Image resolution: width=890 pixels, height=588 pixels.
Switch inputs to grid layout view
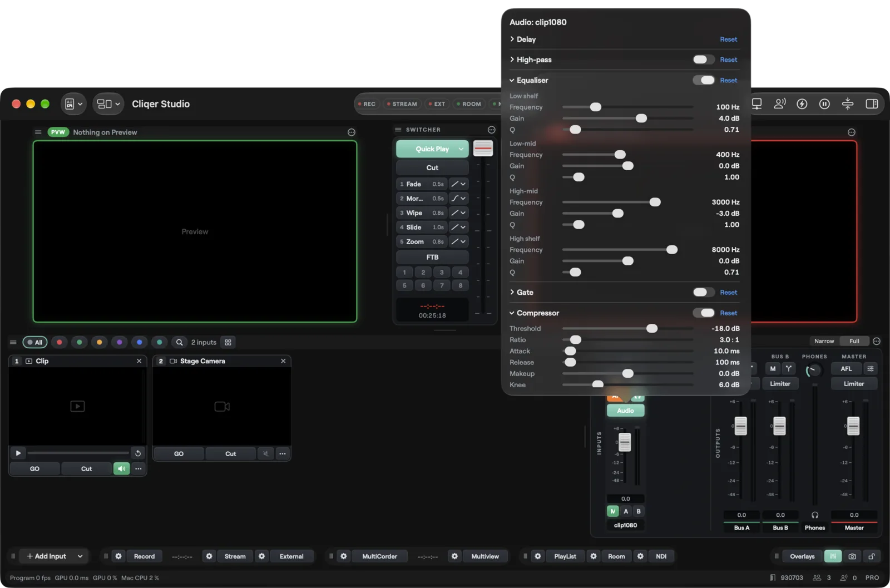pyautogui.click(x=228, y=342)
